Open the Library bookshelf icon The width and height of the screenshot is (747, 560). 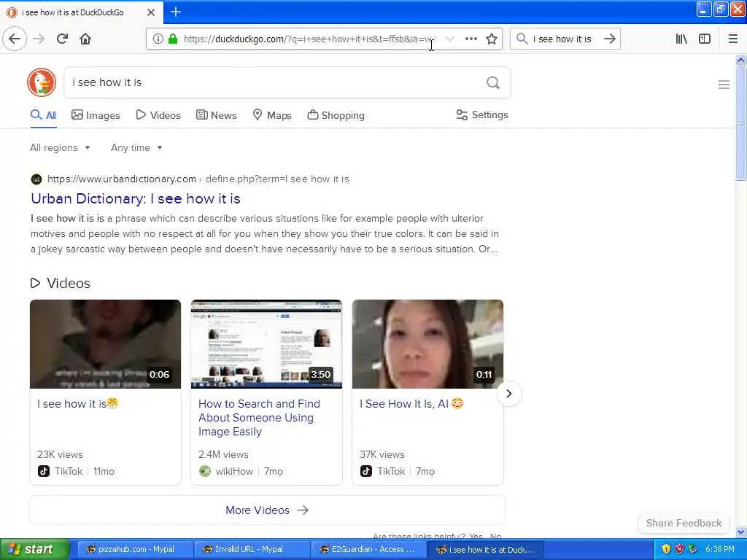[x=681, y=39]
